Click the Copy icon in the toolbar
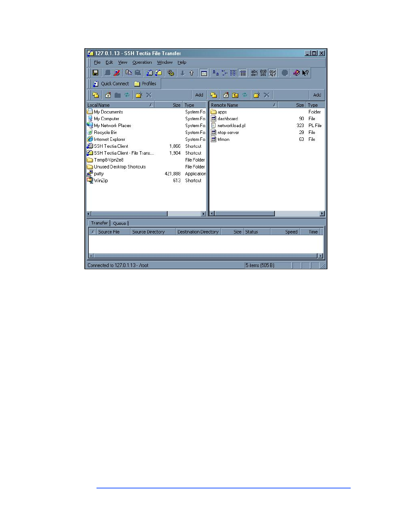The image size is (411, 532). pyautogui.click(x=128, y=73)
